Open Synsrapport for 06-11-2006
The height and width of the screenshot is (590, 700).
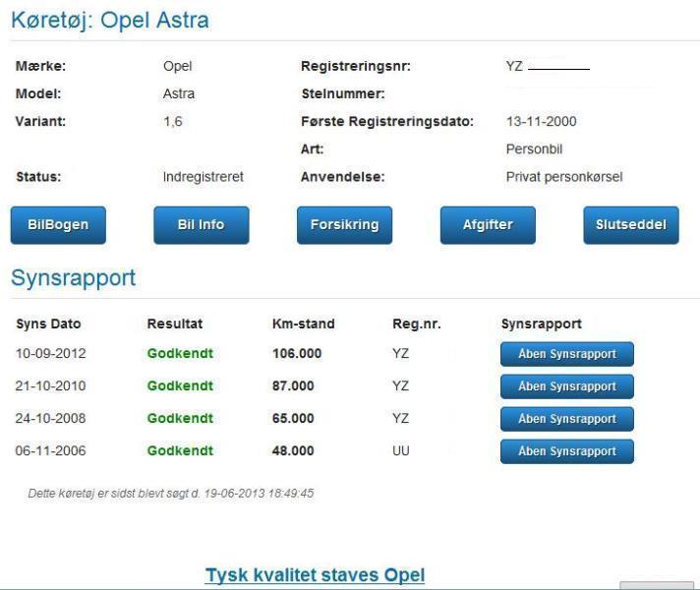[567, 451]
